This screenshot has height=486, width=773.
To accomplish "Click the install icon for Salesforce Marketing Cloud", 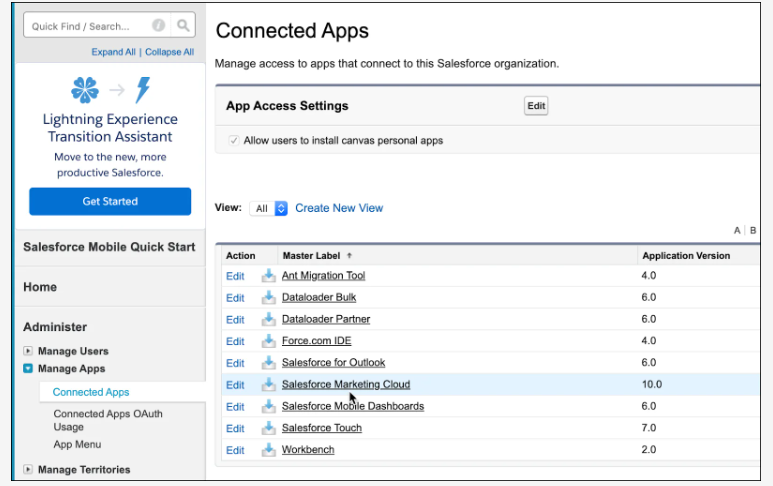I will point(268,384).
